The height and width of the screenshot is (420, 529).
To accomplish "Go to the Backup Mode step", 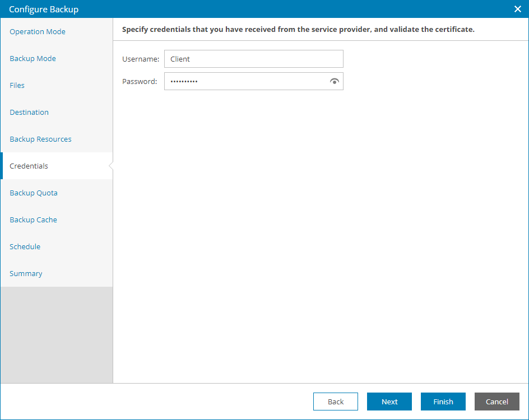I will point(33,59).
